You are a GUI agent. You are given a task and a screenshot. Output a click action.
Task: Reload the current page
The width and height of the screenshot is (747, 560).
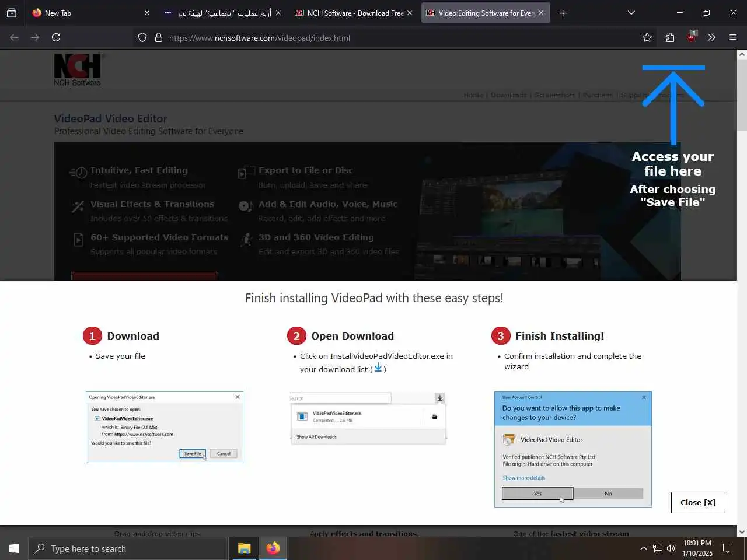[x=56, y=37]
